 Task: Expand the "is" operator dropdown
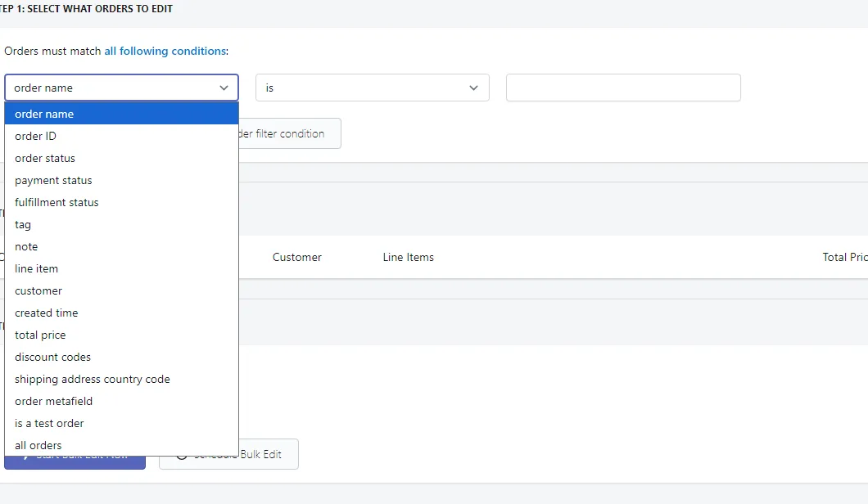pos(372,88)
